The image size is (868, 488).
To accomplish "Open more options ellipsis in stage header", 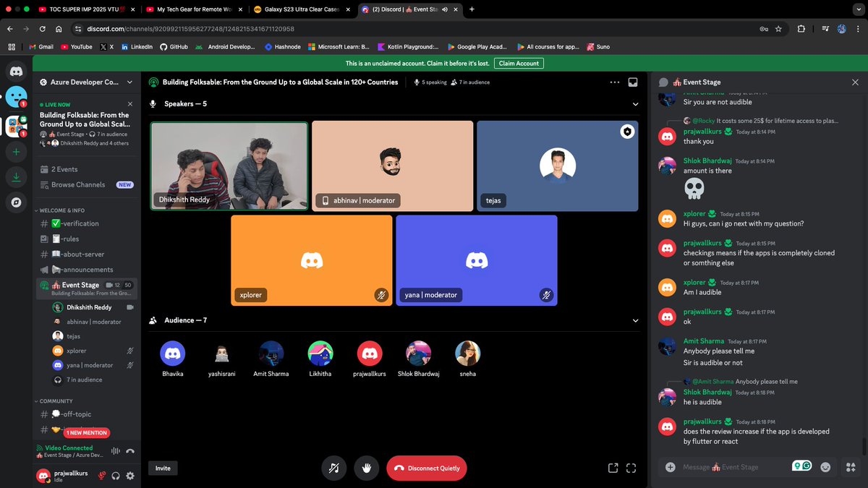I will [x=615, y=82].
